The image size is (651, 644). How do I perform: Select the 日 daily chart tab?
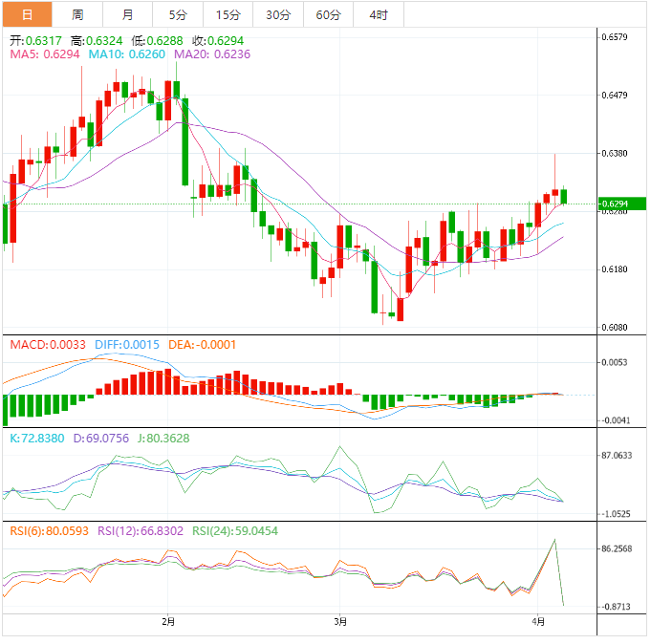26,14
